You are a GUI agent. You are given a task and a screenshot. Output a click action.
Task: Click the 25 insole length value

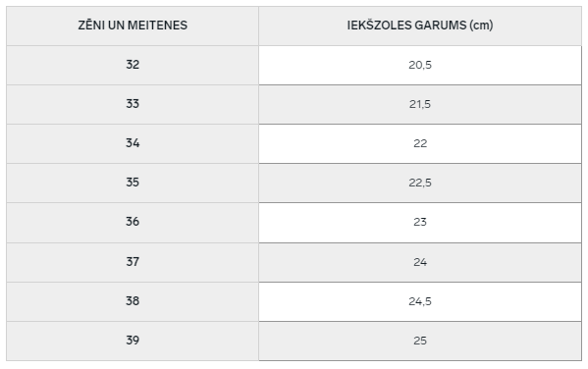420,341
